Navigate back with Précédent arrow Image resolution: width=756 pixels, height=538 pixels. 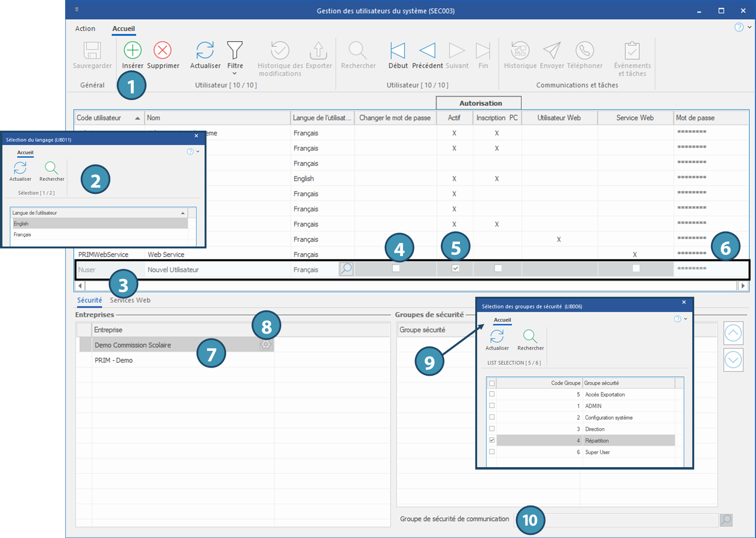427,50
